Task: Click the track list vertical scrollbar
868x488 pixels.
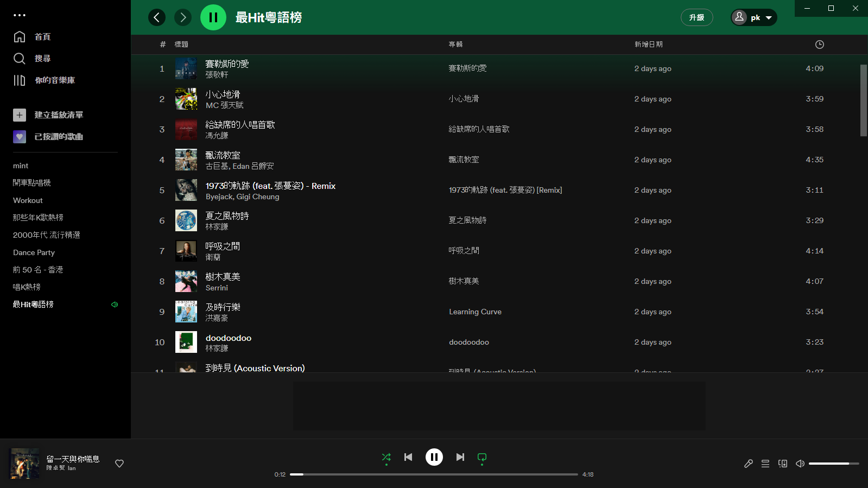Action: (x=863, y=100)
